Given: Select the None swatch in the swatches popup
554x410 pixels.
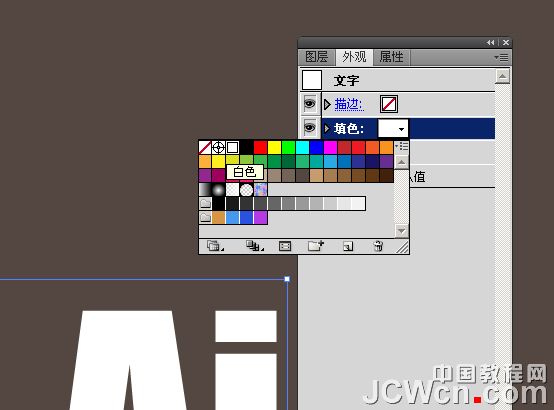Looking at the screenshot, I should click(205, 147).
